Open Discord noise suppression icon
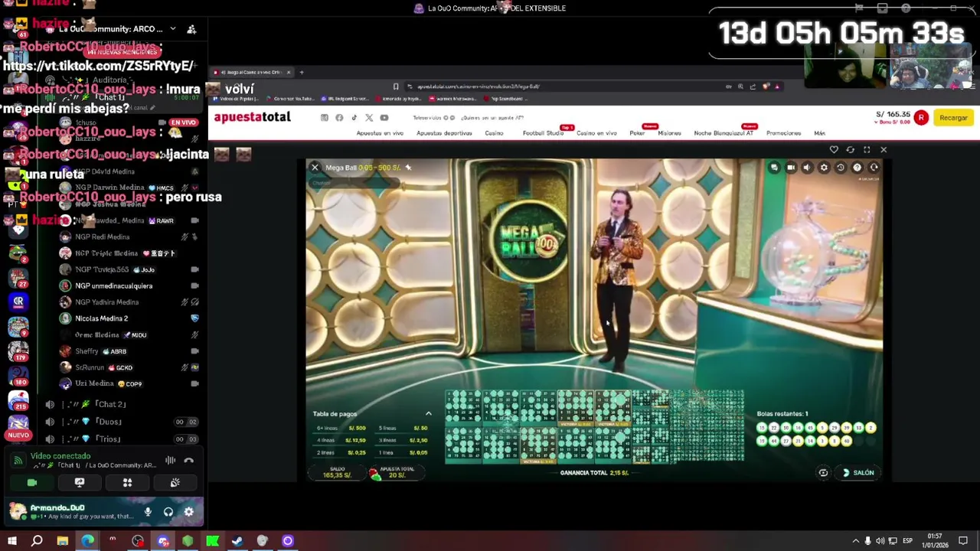 coord(170,461)
